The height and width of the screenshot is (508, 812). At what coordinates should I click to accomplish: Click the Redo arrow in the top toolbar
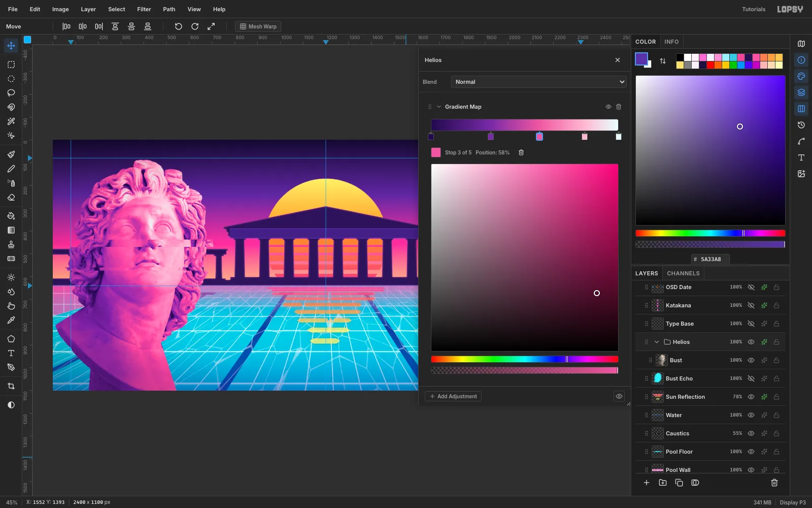195,26
